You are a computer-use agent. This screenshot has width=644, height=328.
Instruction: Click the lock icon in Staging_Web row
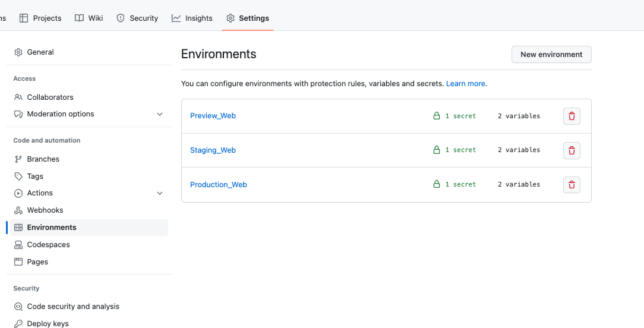(437, 150)
